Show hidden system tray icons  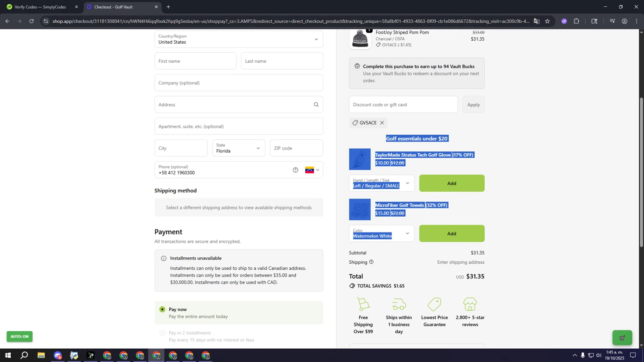[574, 355]
